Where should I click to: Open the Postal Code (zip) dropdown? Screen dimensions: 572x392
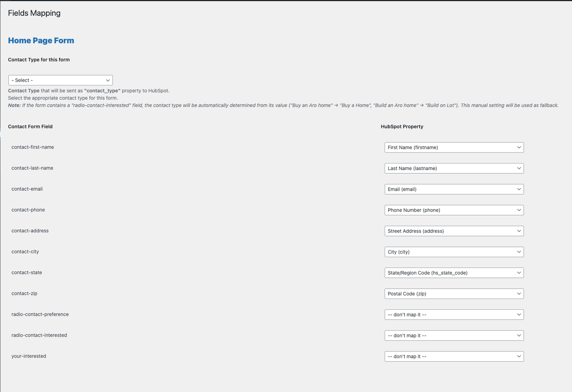point(454,294)
